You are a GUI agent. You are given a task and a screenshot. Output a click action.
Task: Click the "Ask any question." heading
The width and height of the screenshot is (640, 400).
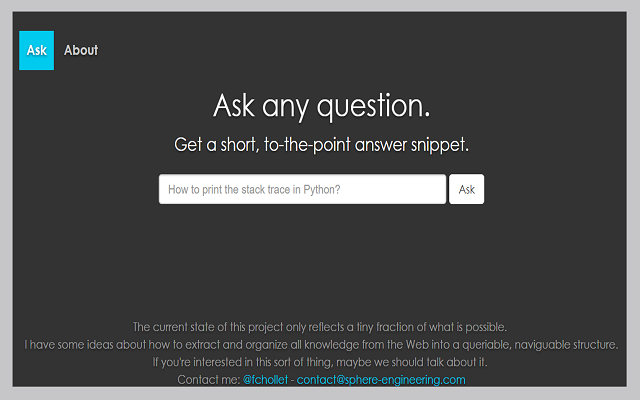(321, 106)
